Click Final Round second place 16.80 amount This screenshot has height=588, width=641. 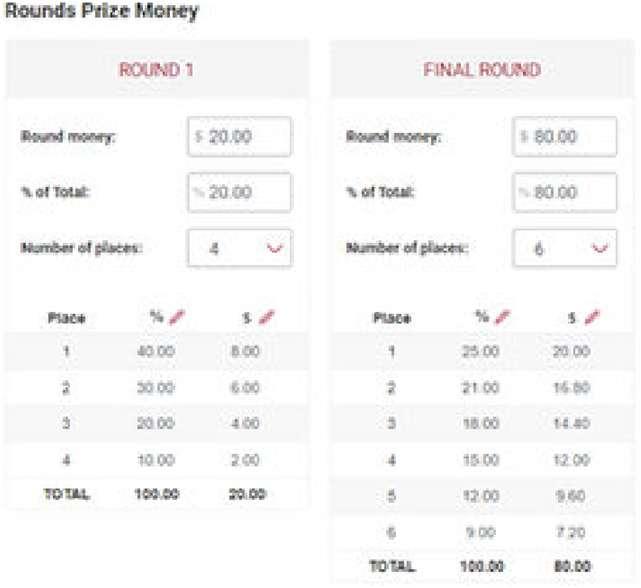tap(572, 387)
